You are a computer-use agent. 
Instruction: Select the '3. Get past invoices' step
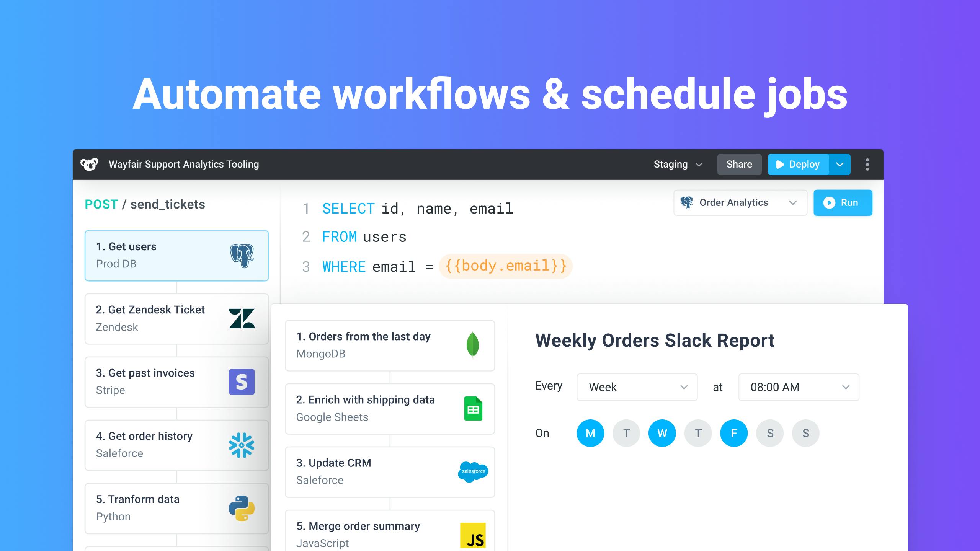176,382
